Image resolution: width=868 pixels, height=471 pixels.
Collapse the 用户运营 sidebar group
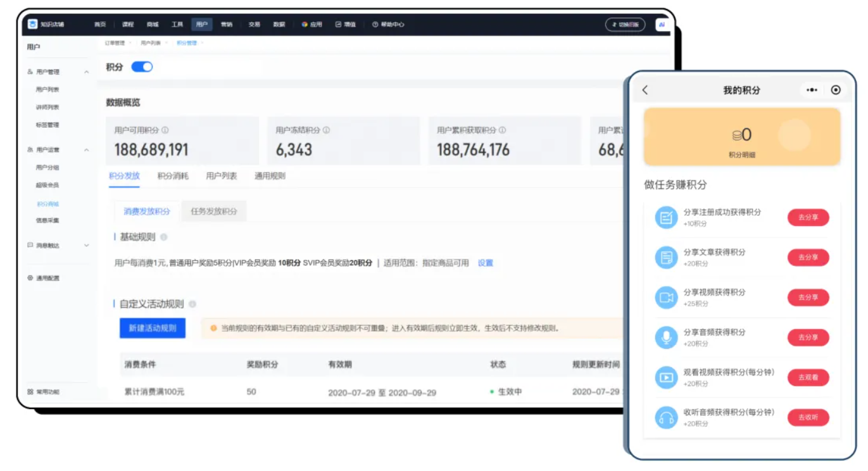pos(87,150)
